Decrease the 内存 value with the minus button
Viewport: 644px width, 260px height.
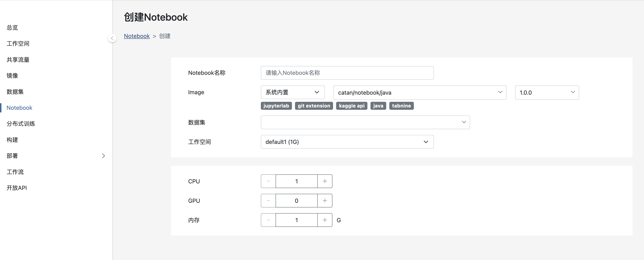(x=268, y=220)
